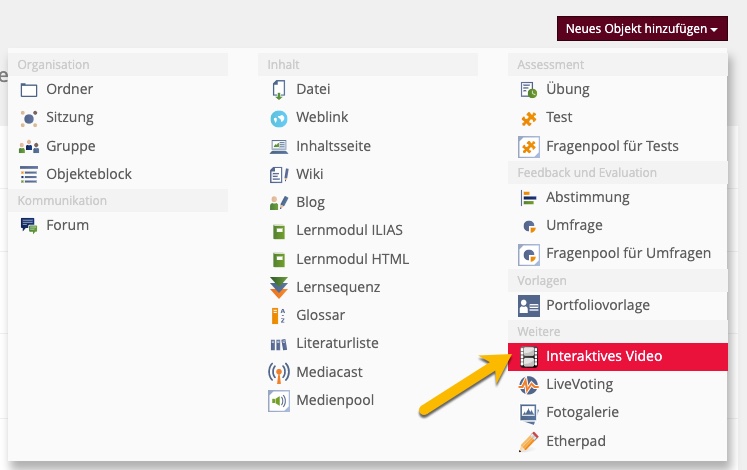747x470 pixels.
Task: Select the Fotogalerie entry
Action: tap(582, 412)
